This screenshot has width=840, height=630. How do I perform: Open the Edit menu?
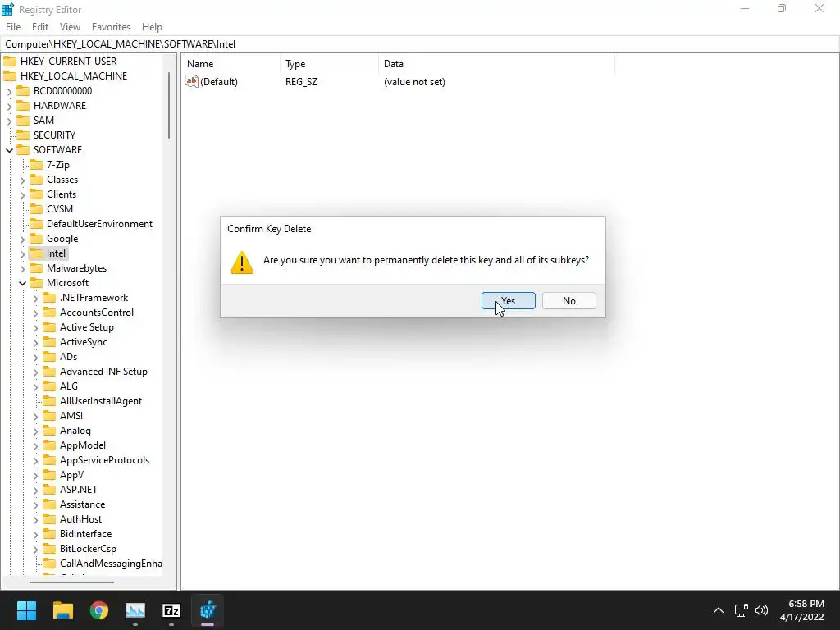coord(40,27)
